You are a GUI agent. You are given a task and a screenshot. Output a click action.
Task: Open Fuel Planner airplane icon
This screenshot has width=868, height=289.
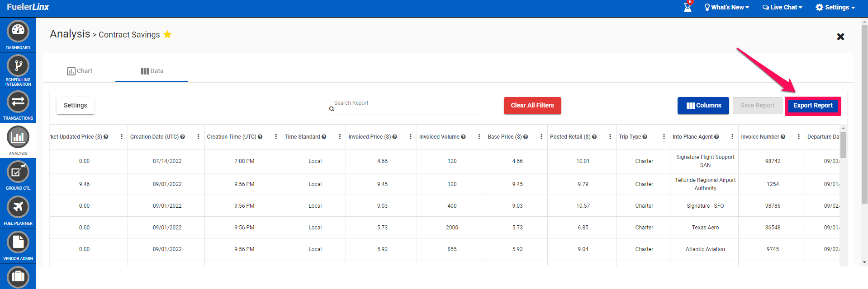(x=18, y=207)
